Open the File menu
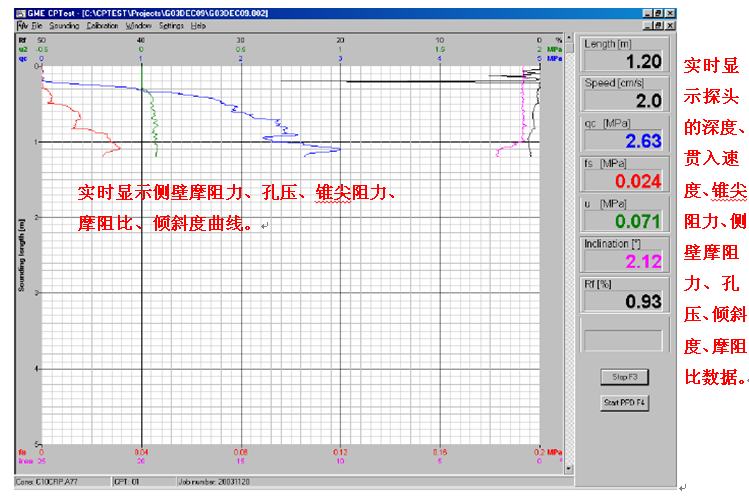This screenshot has height=503, width=749. [37, 25]
